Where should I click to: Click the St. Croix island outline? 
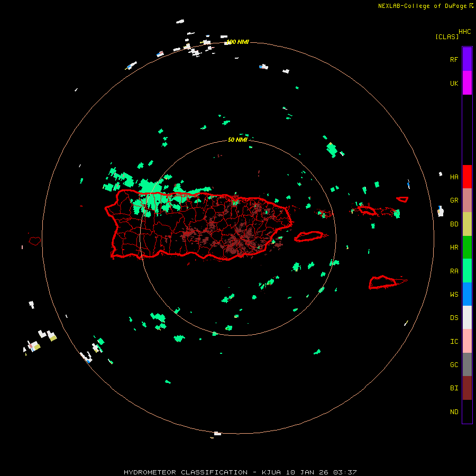click(387, 282)
